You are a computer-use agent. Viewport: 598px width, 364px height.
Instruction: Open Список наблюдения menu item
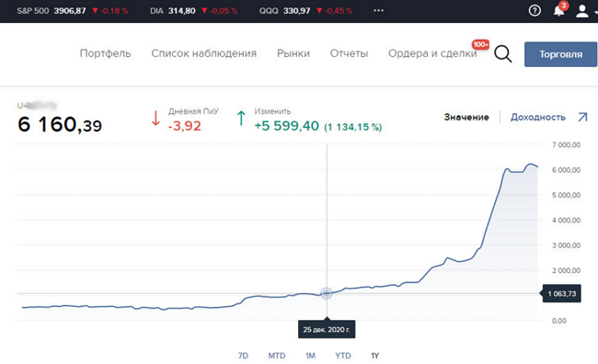203,53
